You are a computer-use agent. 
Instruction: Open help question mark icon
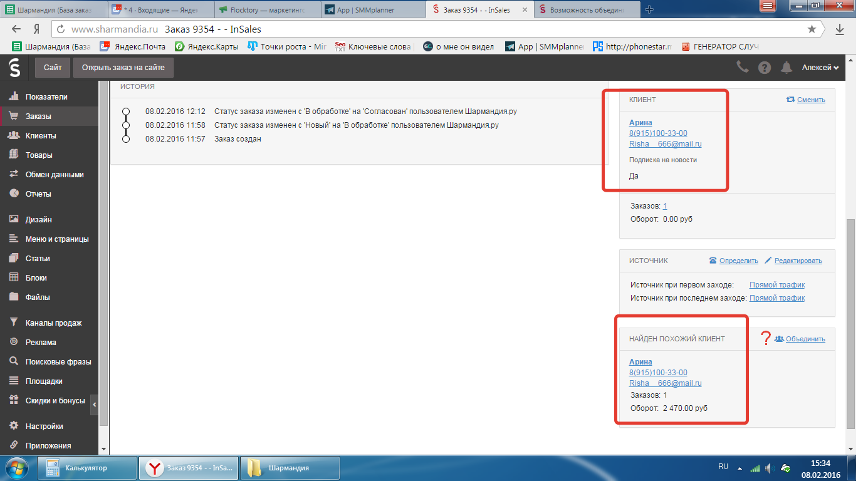[x=765, y=68]
